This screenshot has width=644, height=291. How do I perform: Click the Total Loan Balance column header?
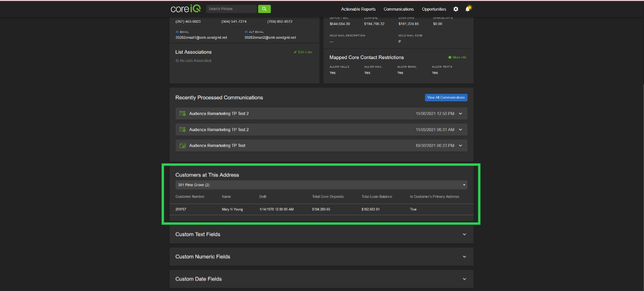click(377, 197)
